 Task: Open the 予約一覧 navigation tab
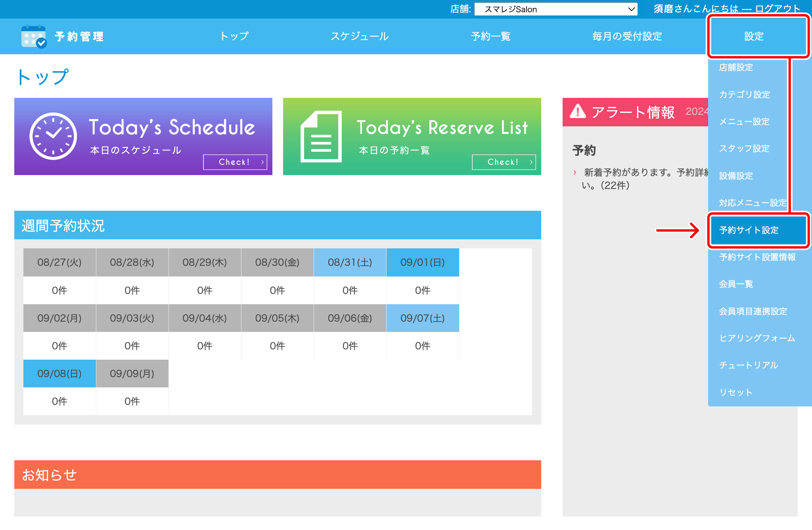pos(490,36)
